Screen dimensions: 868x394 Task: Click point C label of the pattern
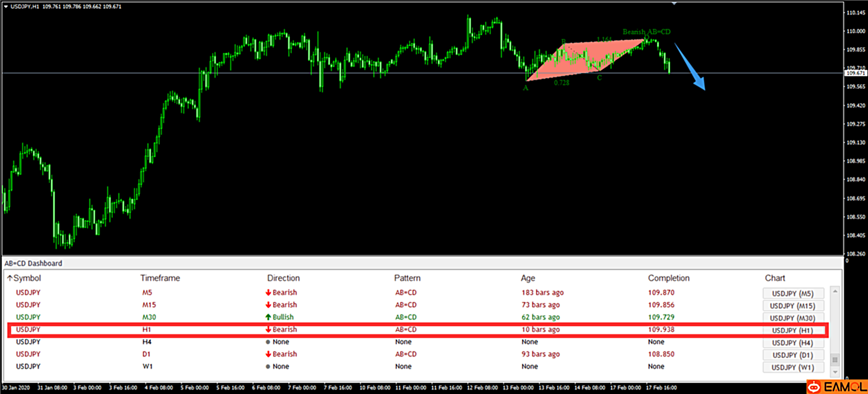pyautogui.click(x=599, y=78)
